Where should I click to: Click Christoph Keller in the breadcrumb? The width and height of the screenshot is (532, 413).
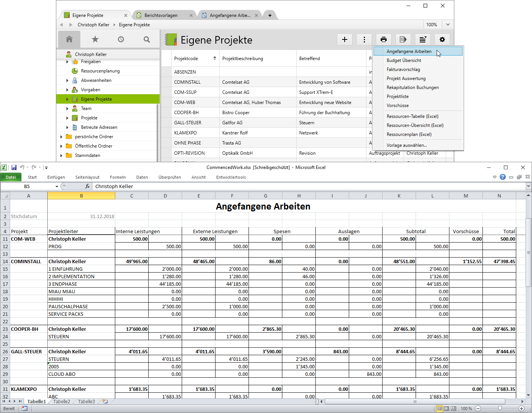coord(93,25)
